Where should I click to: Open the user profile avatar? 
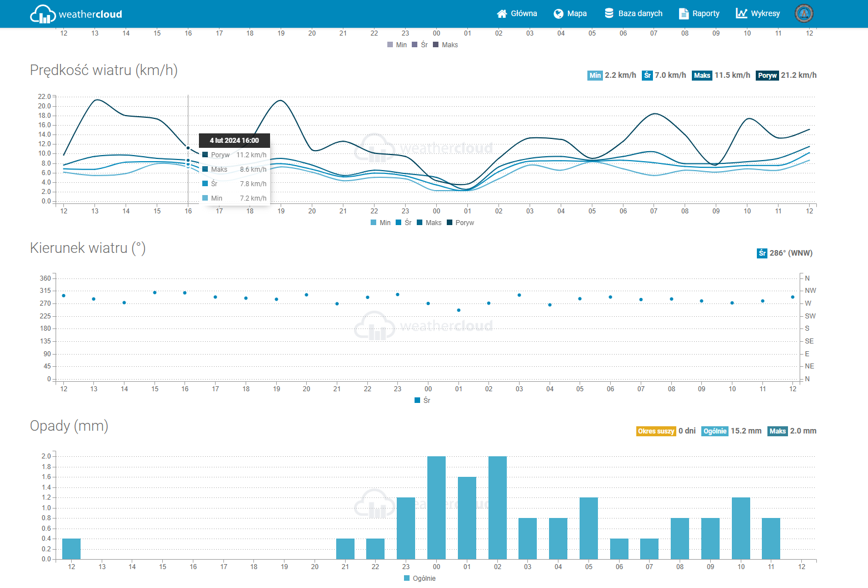804,13
